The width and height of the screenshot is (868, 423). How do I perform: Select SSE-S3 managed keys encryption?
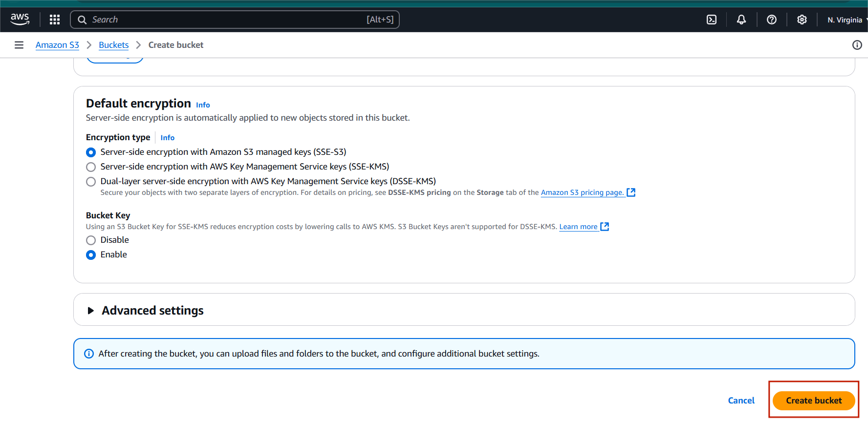click(x=91, y=152)
